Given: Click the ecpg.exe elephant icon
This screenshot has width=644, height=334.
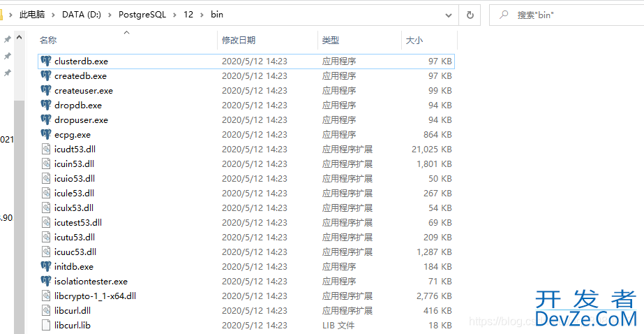Looking at the screenshot, I should pyautogui.click(x=46, y=134).
